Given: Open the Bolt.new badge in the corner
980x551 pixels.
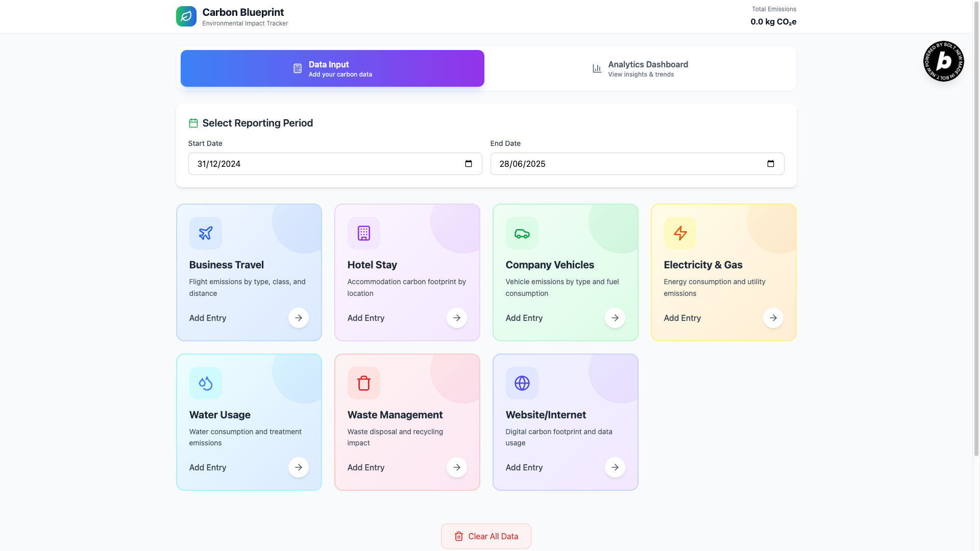Looking at the screenshot, I should pyautogui.click(x=943, y=61).
